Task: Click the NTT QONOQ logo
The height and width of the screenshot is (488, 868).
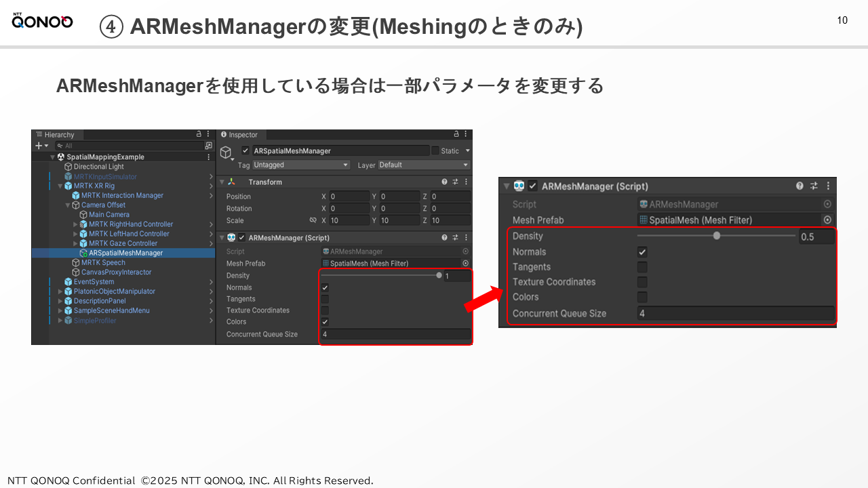Action: [42, 22]
